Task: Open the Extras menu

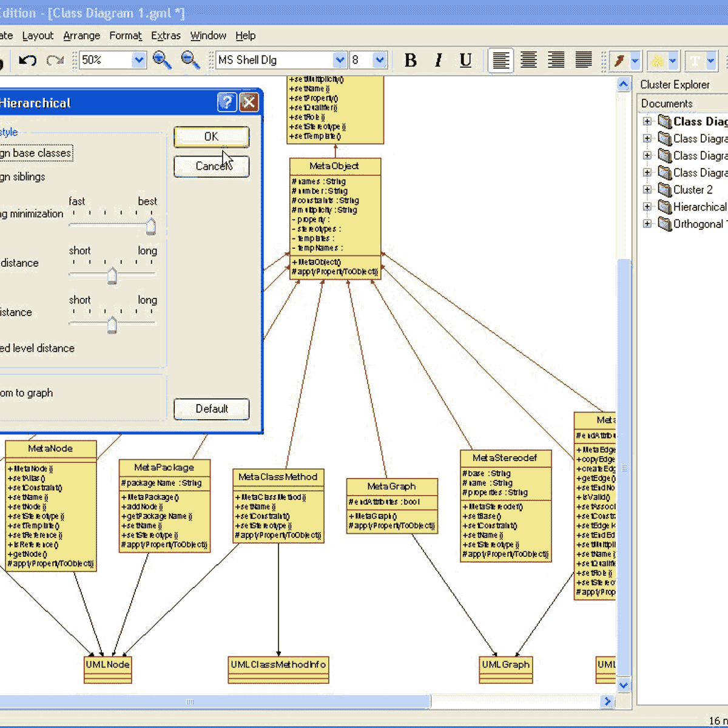Action: point(166,36)
